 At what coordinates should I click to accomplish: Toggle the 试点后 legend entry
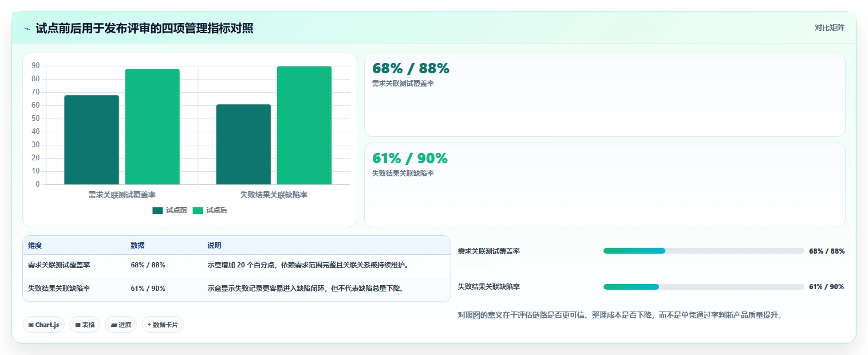(210, 210)
